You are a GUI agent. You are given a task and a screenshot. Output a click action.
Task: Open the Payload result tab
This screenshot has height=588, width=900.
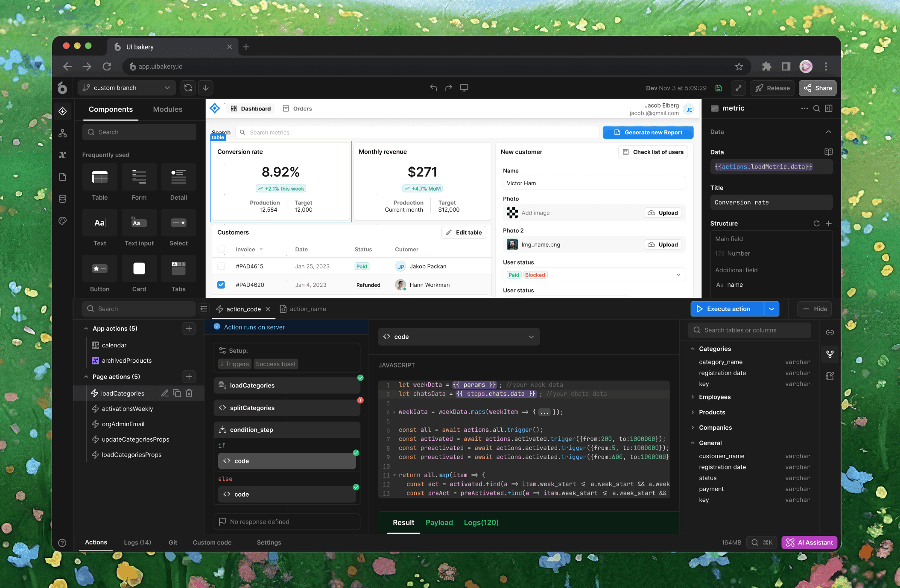click(x=439, y=523)
